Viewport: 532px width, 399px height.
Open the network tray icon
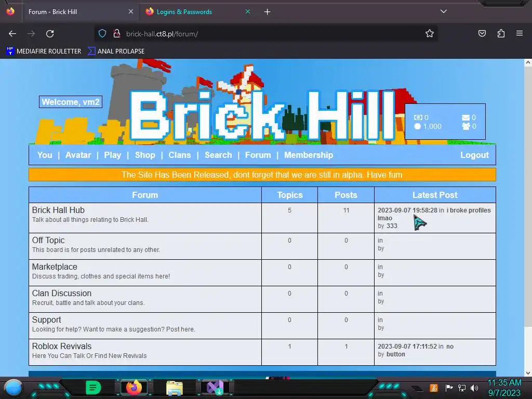click(462, 388)
